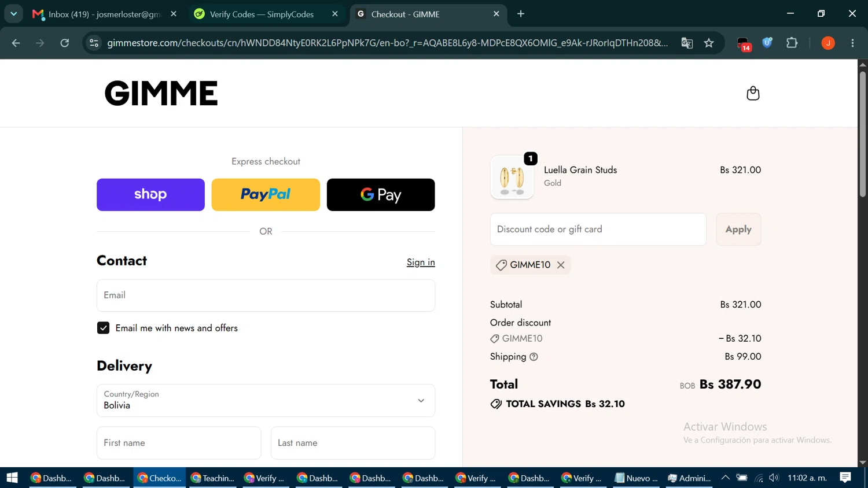Screen dimensions: 868x488
Task: Open the blue shield extension icon
Action: point(767,43)
